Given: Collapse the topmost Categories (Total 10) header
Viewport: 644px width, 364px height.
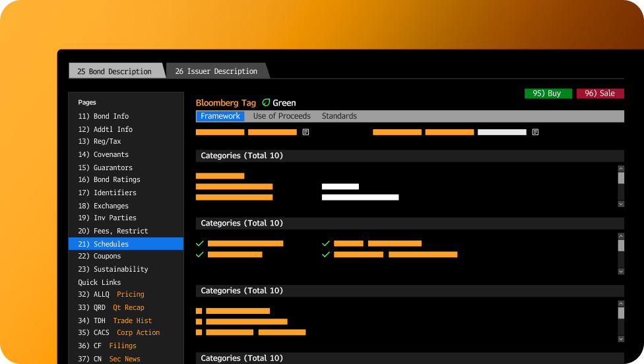Looking at the screenshot, I should pyautogui.click(x=241, y=156).
